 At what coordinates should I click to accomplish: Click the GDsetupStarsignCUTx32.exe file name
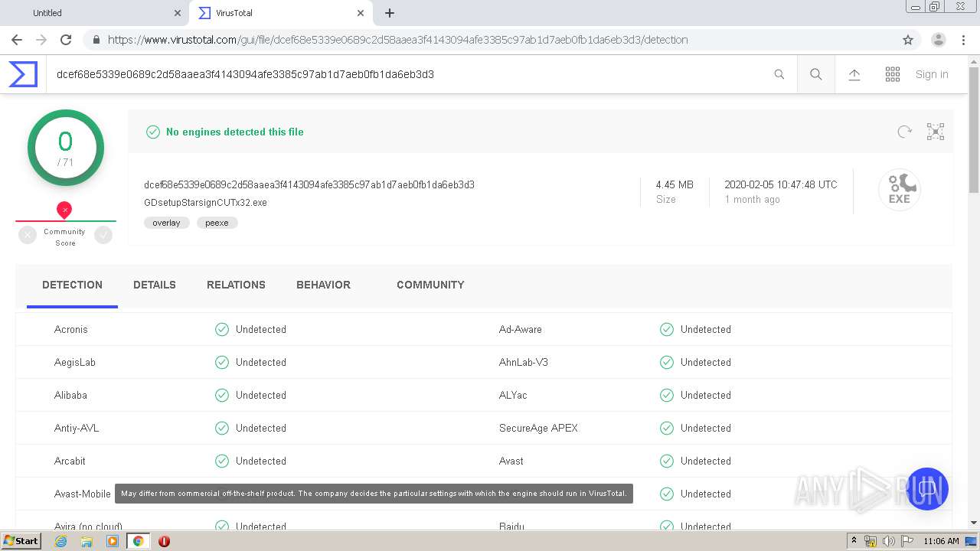tap(205, 203)
